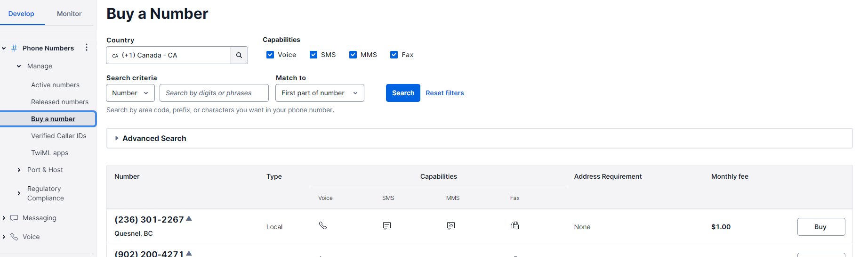Open Released numbers in sidebar
This screenshot has height=257, width=868.
(60, 102)
